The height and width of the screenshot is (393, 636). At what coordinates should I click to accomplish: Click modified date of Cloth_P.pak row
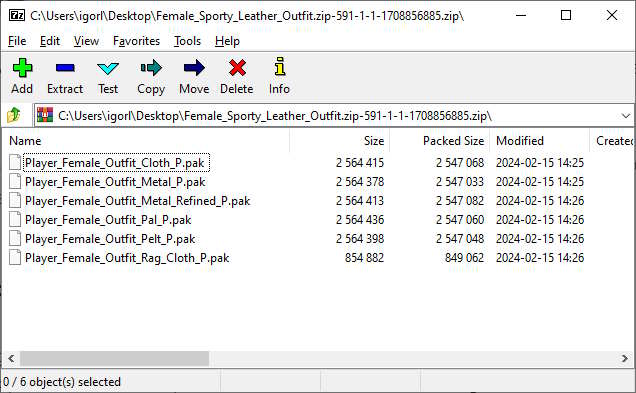(540, 163)
